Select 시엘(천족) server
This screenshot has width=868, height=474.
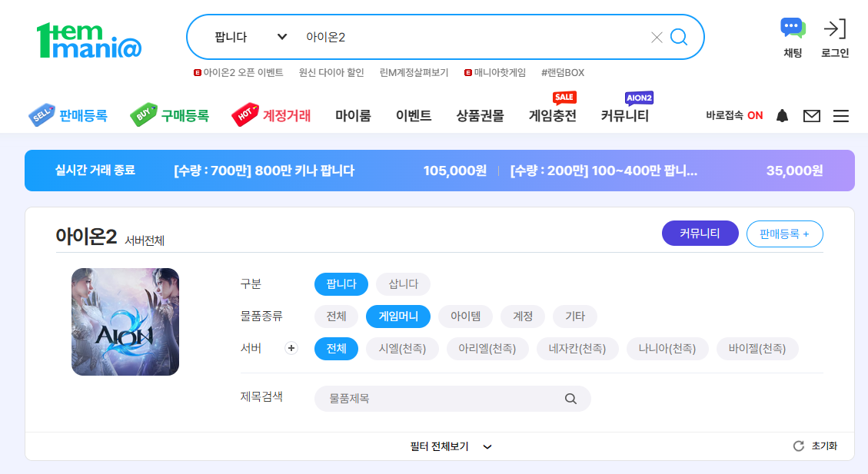(402, 349)
